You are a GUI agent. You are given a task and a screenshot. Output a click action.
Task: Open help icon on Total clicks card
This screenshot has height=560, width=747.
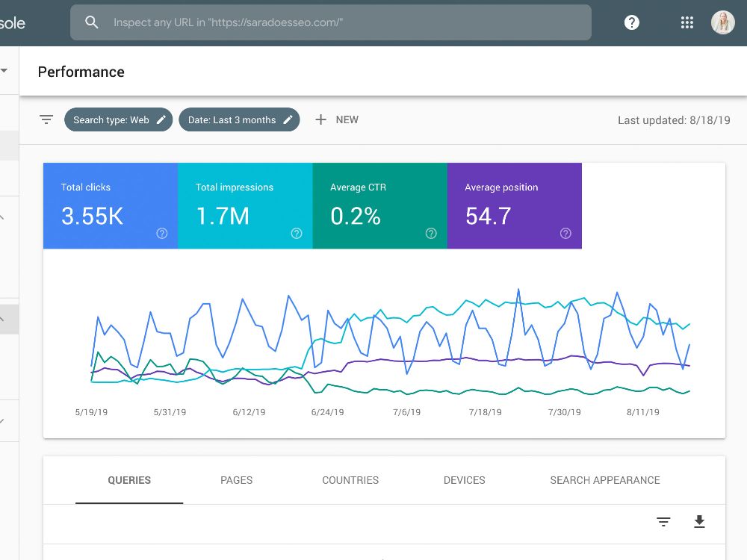click(x=162, y=233)
